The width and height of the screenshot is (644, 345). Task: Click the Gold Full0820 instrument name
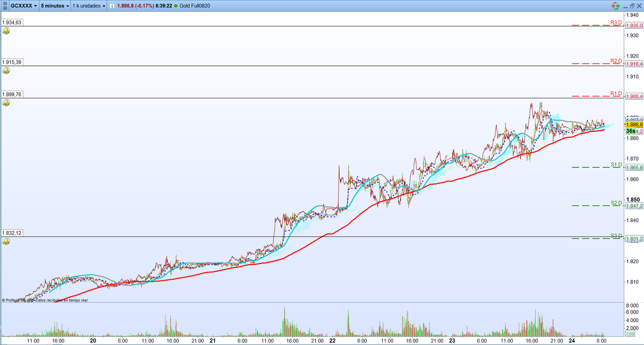click(195, 6)
